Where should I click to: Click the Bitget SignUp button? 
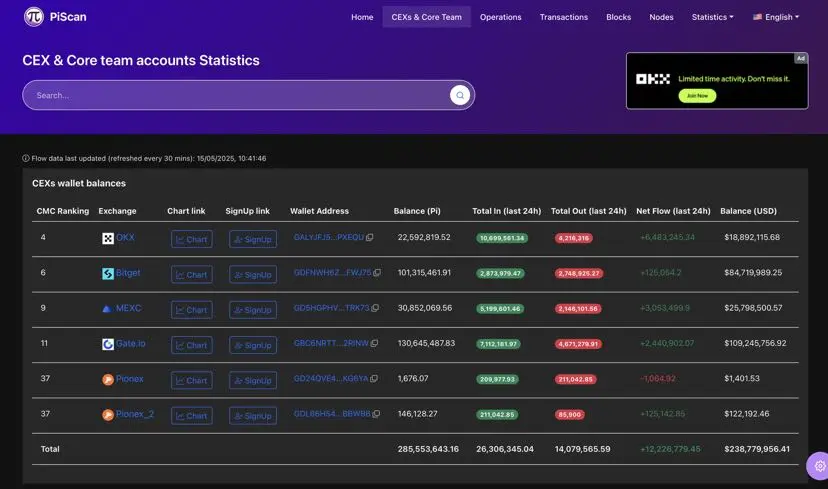253,275
